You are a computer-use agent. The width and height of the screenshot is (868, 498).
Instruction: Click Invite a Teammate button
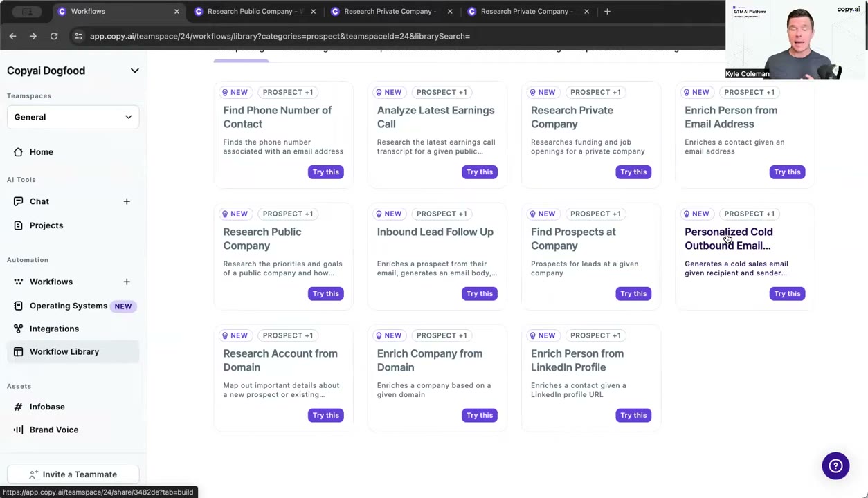click(x=73, y=474)
